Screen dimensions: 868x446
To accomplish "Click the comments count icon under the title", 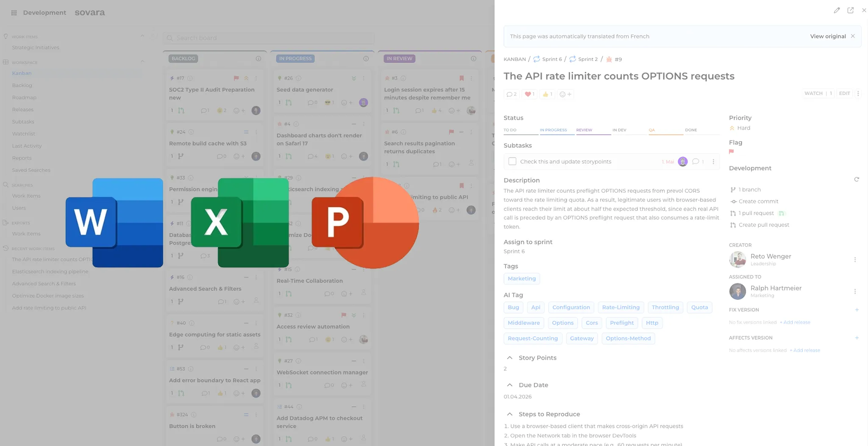I will pyautogui.click(x=512, y=94).
